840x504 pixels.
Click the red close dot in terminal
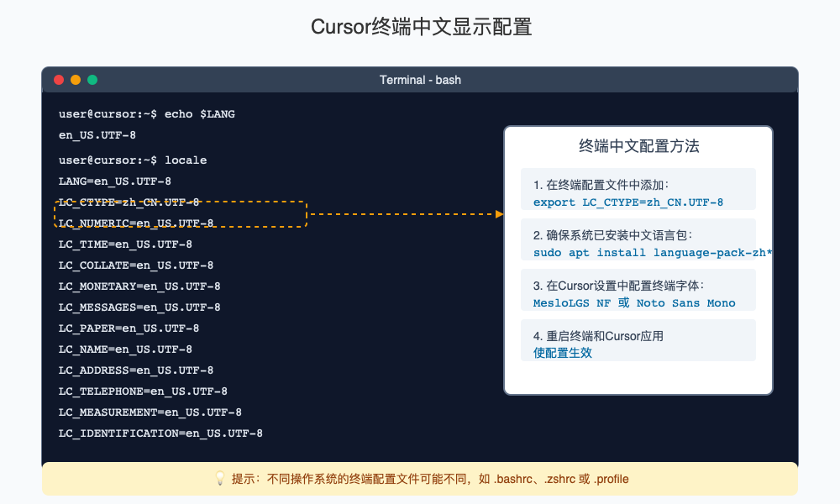[59, 80]
